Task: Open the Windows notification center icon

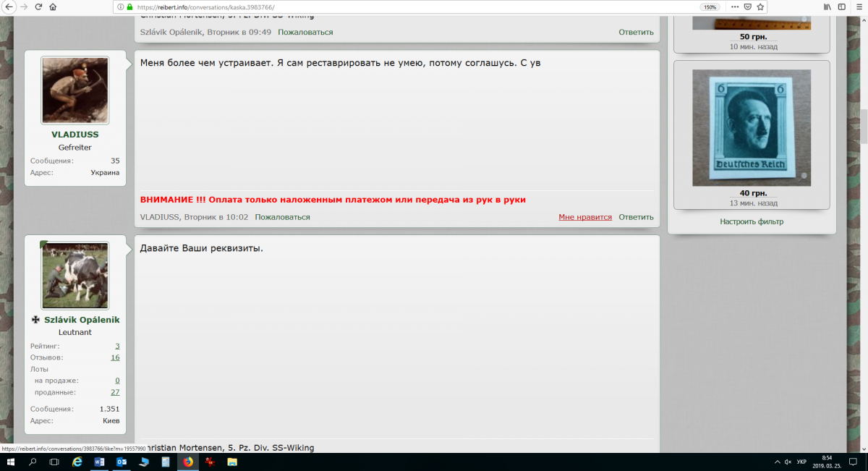Action: (854, 462)
